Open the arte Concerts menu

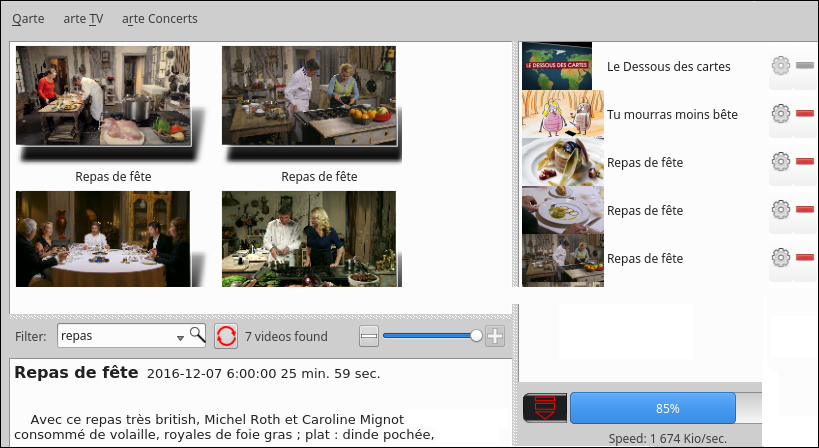[x=159, y=18]
